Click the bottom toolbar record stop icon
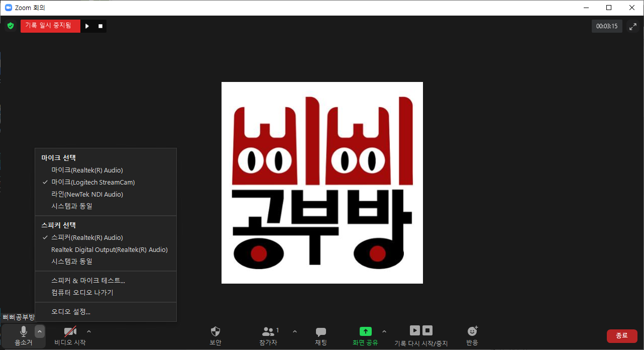Viewport: 644px width, 350px height. click(427, 330)
